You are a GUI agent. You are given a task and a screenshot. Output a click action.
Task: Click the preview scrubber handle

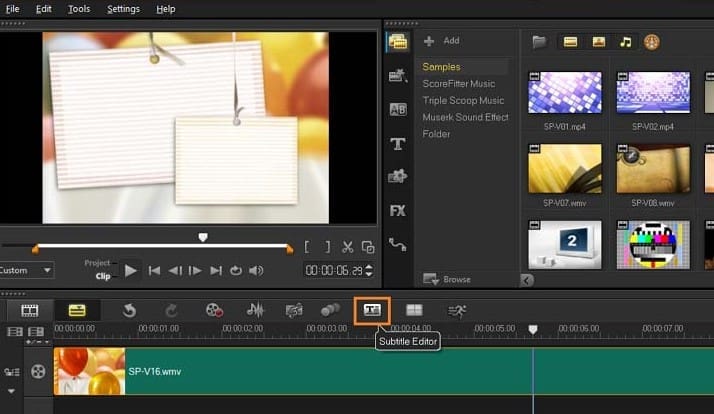pos(203,238)
